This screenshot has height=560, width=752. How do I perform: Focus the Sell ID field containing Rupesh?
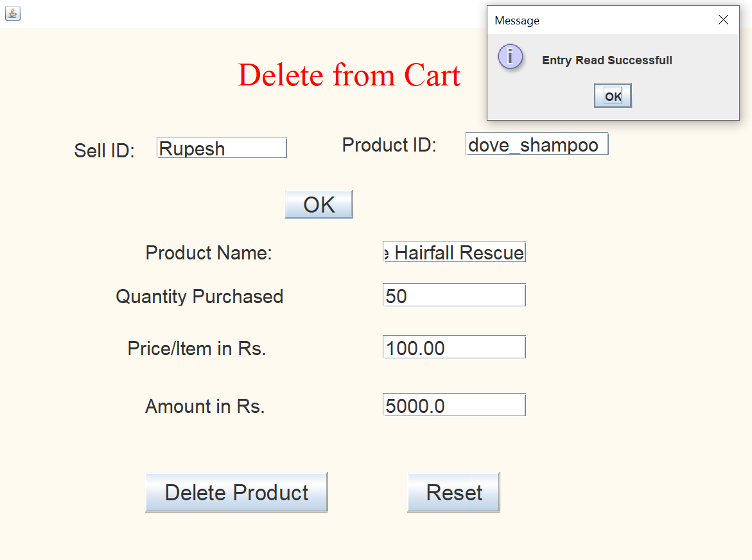click(222, 148)
